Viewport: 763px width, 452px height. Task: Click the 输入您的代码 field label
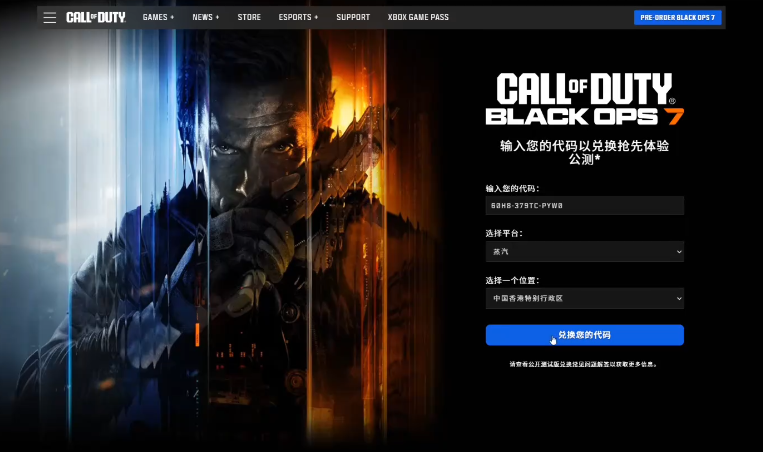[512, 188]
